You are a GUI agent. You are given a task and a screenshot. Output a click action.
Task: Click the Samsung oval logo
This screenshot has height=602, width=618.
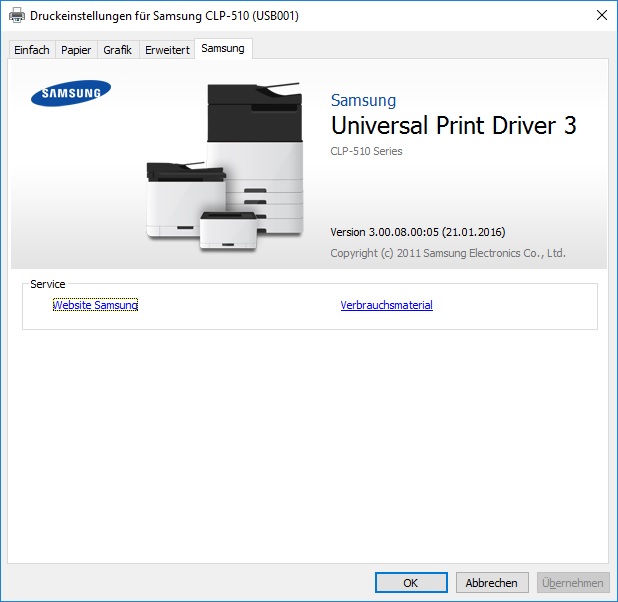71,93
